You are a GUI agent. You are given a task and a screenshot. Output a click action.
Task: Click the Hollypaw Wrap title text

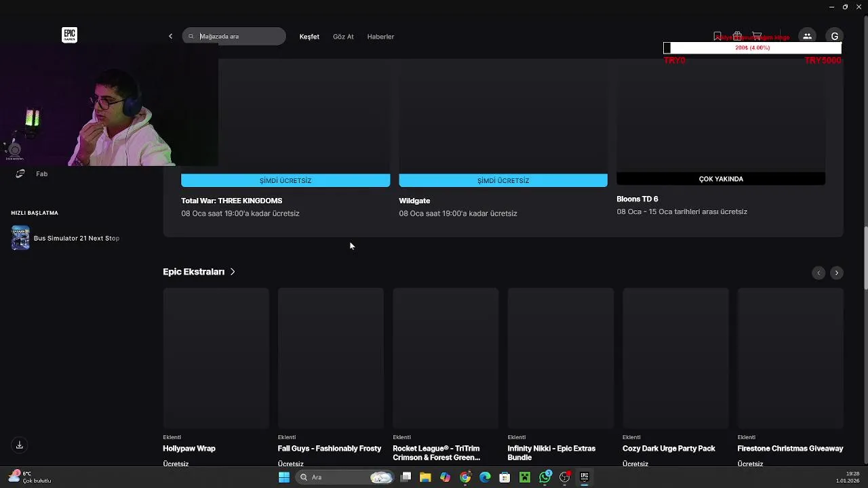(x=191, y=449)
